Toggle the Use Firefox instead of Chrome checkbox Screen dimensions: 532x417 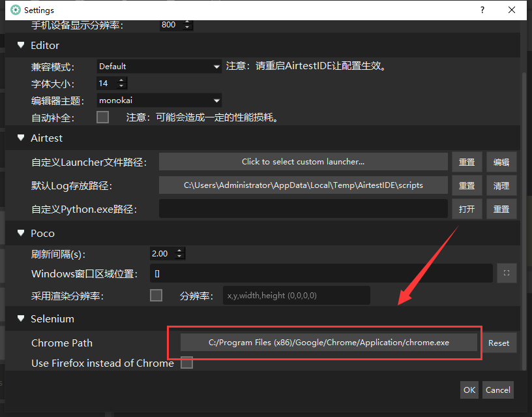click(x=186, y=363)
